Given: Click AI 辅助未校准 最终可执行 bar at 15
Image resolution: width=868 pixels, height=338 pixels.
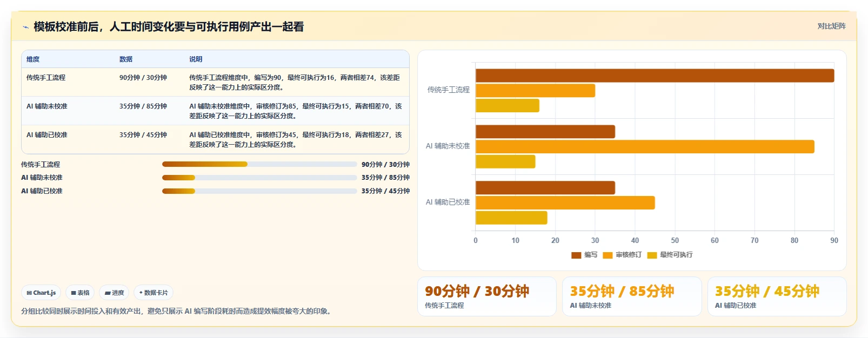Looking at the screenshot, I should (x=505, y=161).
